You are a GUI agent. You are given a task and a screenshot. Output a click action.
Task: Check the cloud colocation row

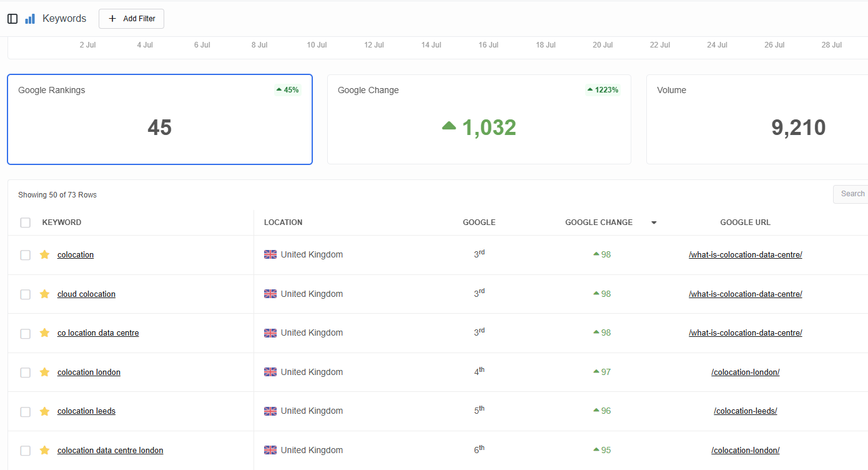pyautogui.click(x=26, y=294)
